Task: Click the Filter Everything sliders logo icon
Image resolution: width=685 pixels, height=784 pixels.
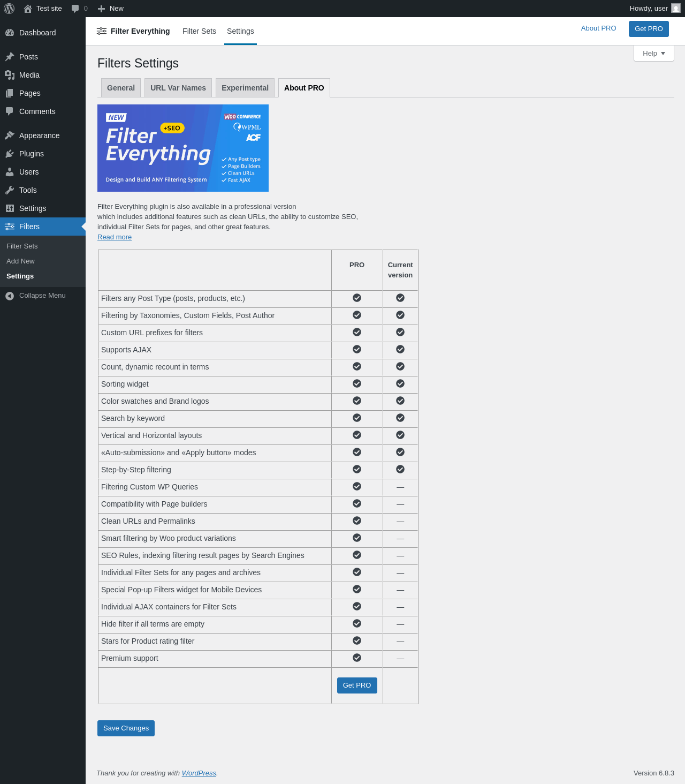Action: [102, 31]
